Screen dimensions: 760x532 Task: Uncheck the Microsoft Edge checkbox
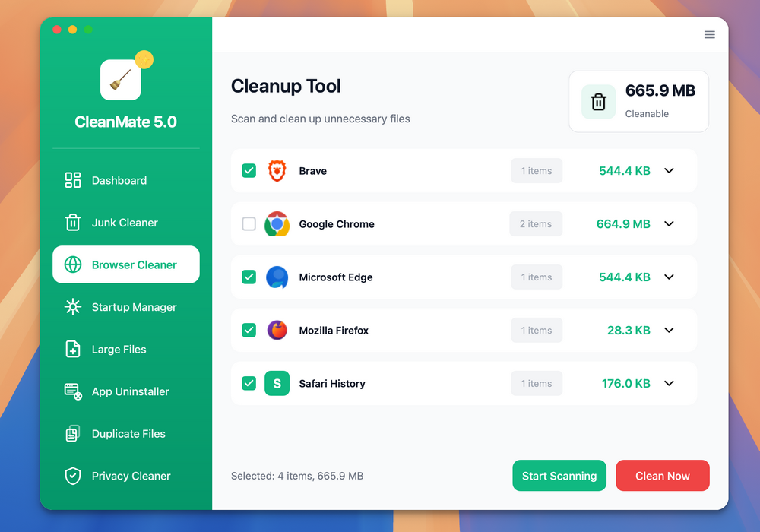pyautogui.click(x=249, y=277)
